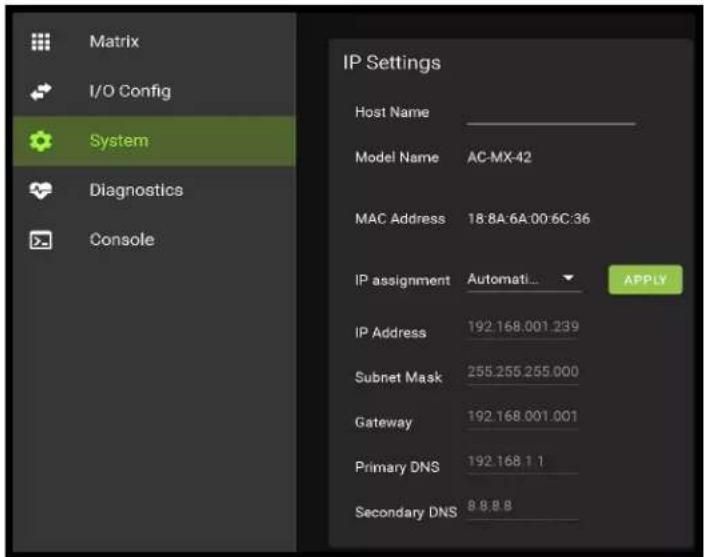704x557 pixels.
Task: Click the Secondary DNS field 8.8.8.8
Action: click(523, 507)
